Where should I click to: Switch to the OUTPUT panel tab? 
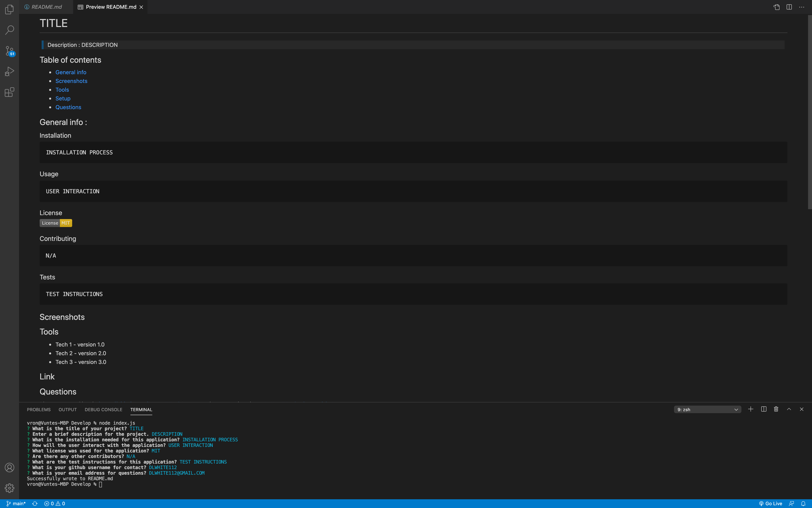tap(67, 410)
